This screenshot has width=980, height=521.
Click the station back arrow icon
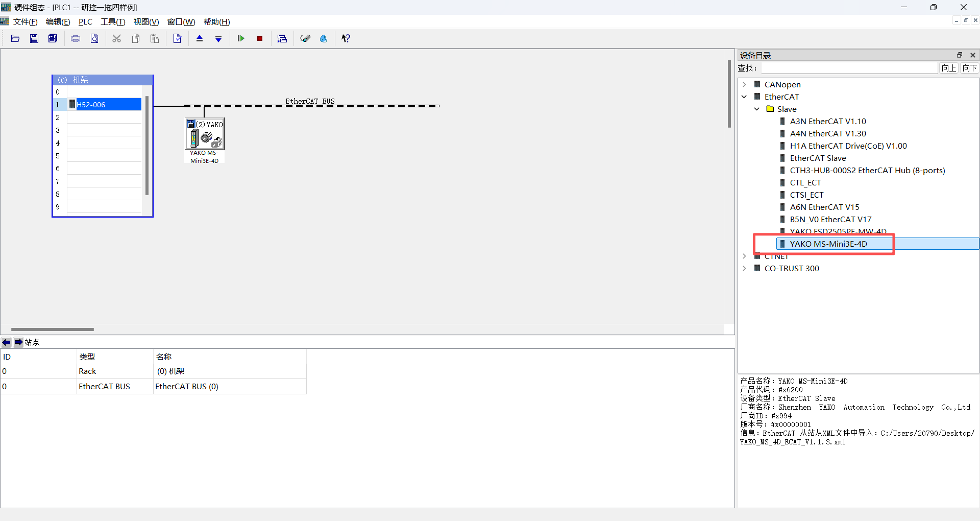point(6,342)
